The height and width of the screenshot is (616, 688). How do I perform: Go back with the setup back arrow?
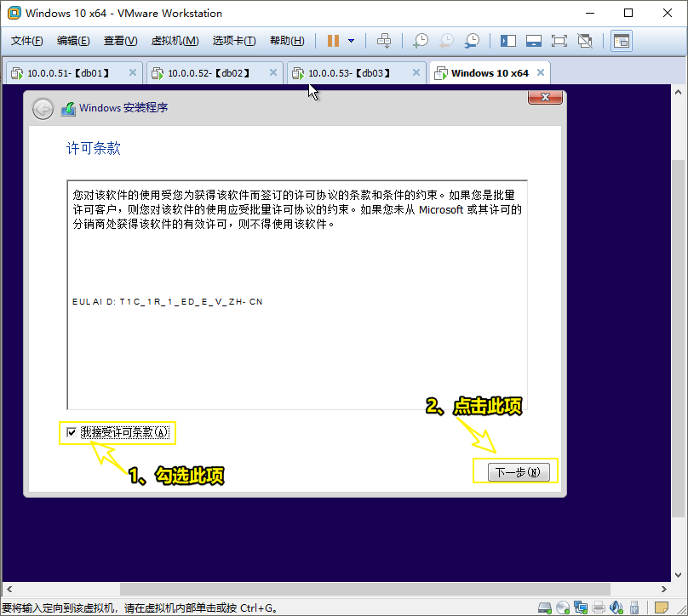(x=43, y=109)
